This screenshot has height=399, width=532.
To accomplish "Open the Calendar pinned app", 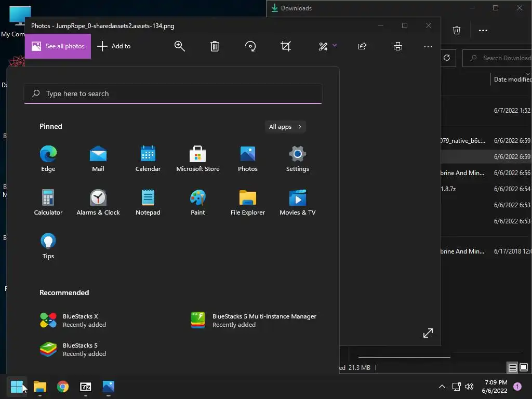I will (x=148, y=159).
